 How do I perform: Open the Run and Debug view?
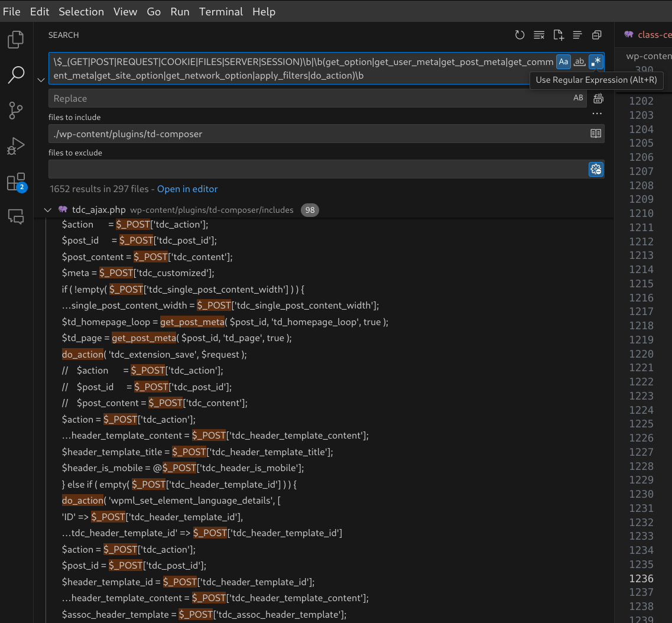pyautogui.click(x=16, y=146)
